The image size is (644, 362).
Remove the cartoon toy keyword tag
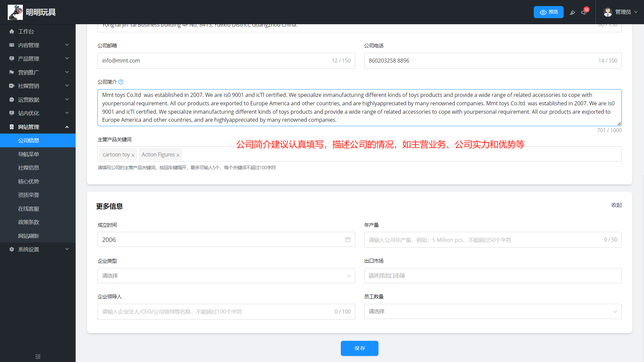click(x=133, y=155)
